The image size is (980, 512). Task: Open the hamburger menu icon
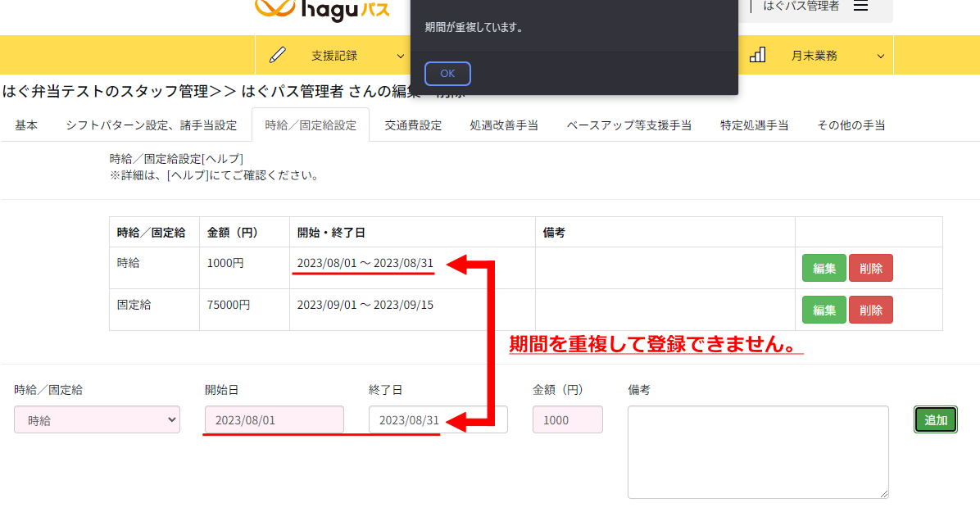coord(860,7)
